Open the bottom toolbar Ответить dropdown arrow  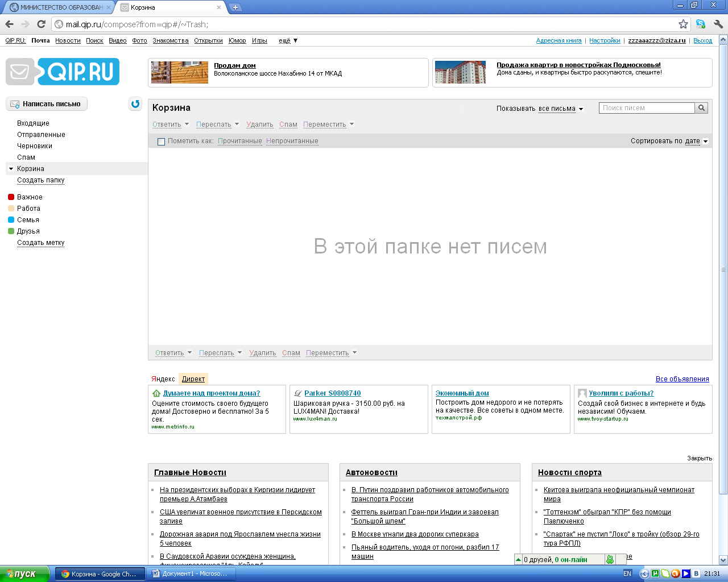coord(189,353)
